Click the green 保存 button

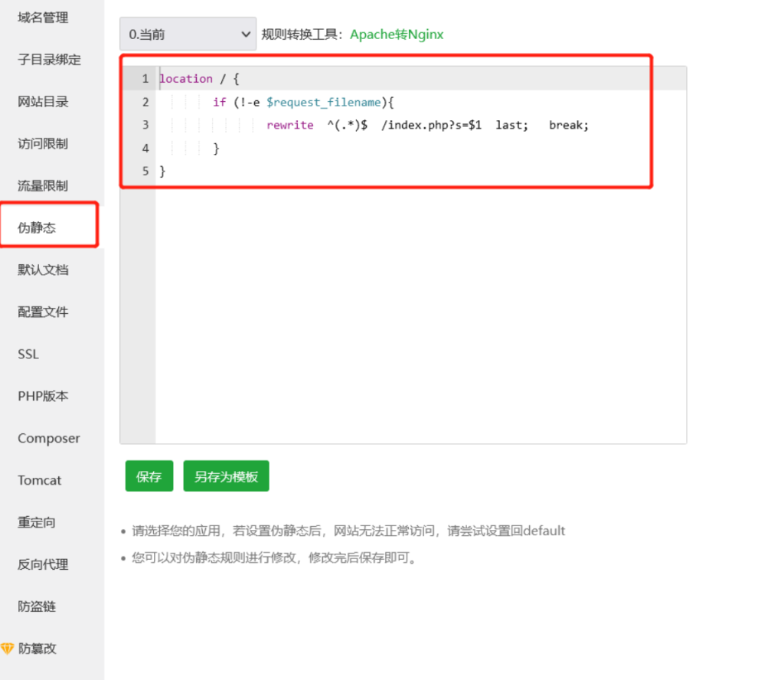click(149, 476)
